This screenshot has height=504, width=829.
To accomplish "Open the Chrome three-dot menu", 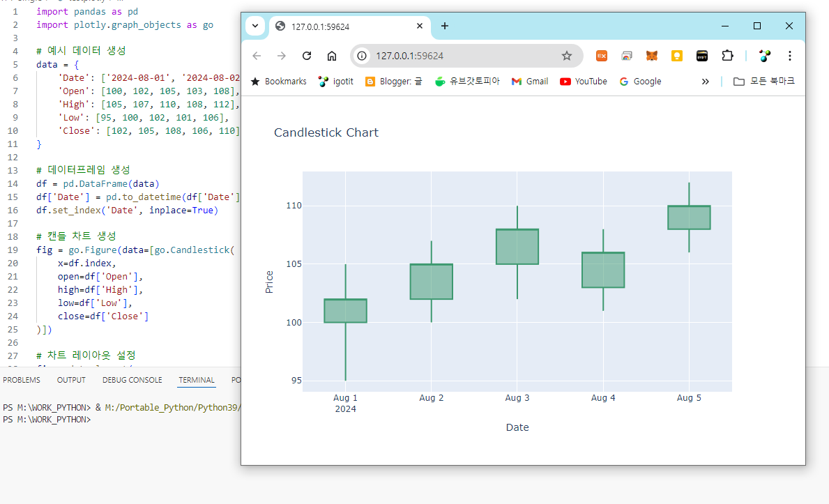I will 790,56.
